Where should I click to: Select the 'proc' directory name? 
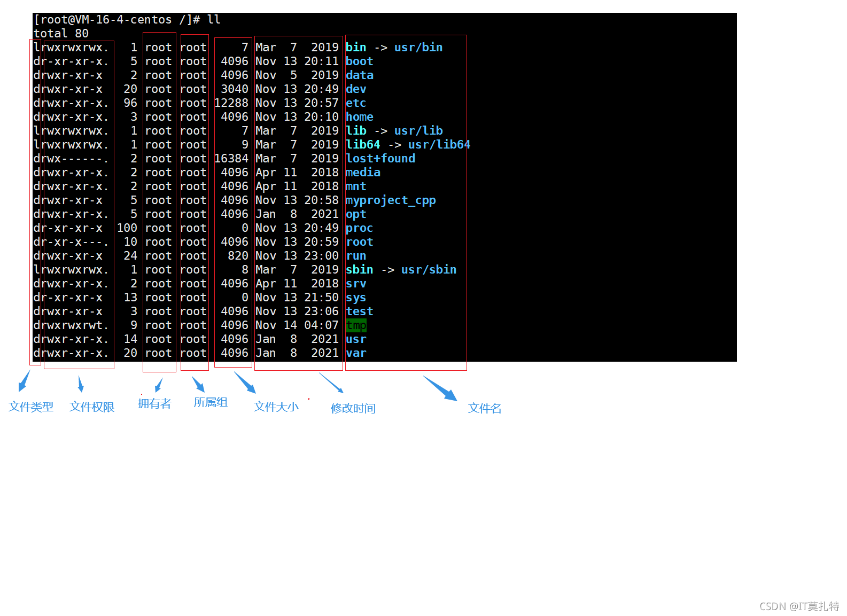(x=359, y=228)
